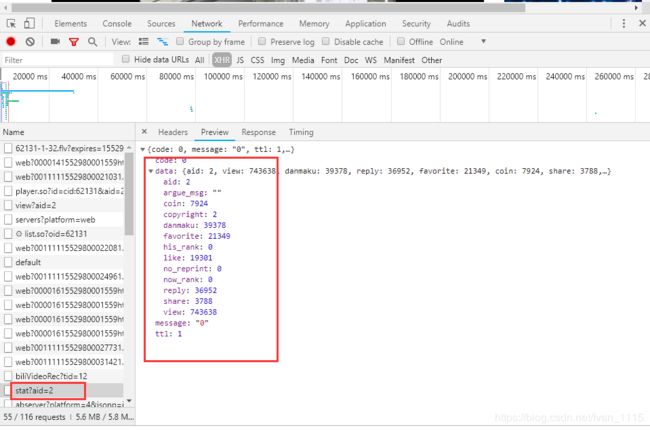This screenshot has height=430, width=650.
Task: Click the request list scrollbar thumb
Action: [129, 194]
